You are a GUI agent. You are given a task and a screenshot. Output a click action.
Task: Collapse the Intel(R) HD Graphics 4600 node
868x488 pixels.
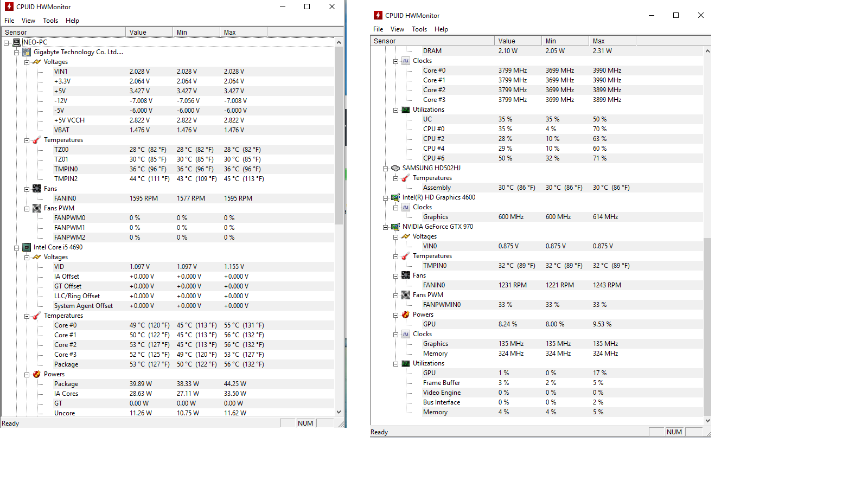pyautogui.click(x=386, y=197)
